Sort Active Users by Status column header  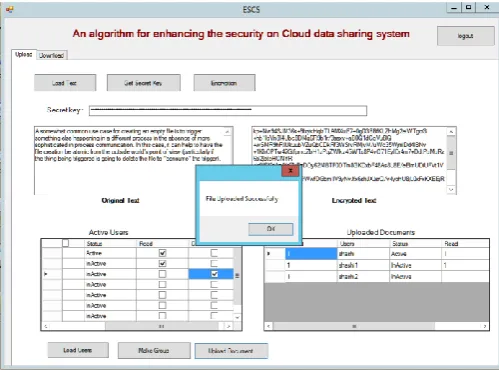pos(110,244)
